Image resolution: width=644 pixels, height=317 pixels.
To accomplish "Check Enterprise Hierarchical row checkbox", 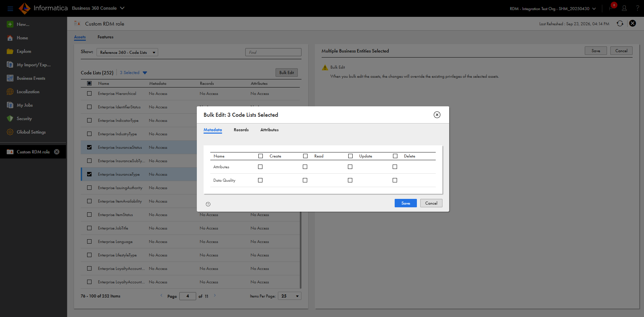I will click(89, 94).
